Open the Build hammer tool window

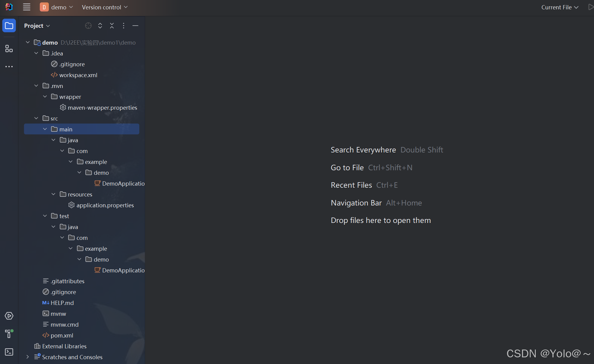9,334
